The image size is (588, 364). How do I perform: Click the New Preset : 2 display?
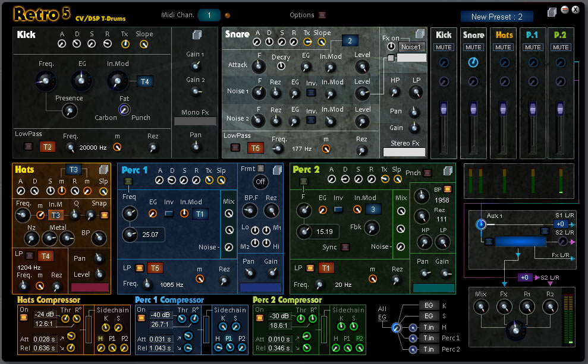pyautogui.click(x=496, y=17)
